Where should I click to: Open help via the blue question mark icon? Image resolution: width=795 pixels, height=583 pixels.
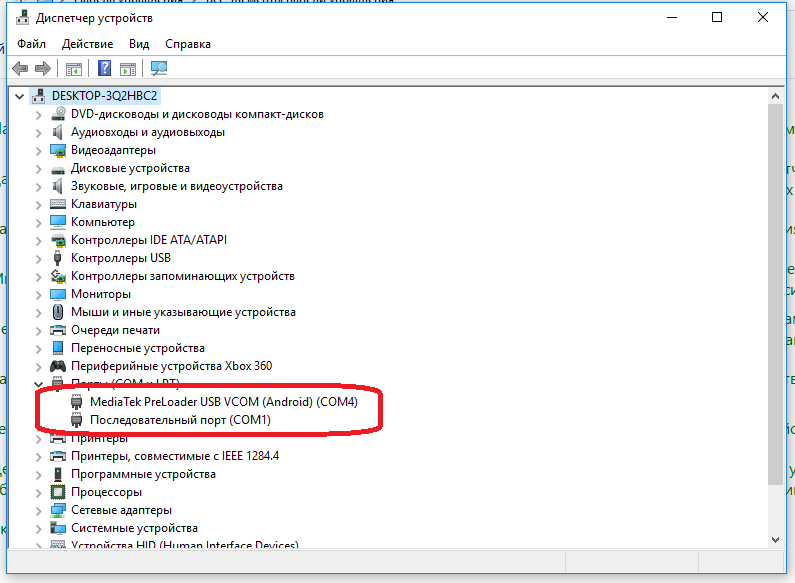click(103, 69)
